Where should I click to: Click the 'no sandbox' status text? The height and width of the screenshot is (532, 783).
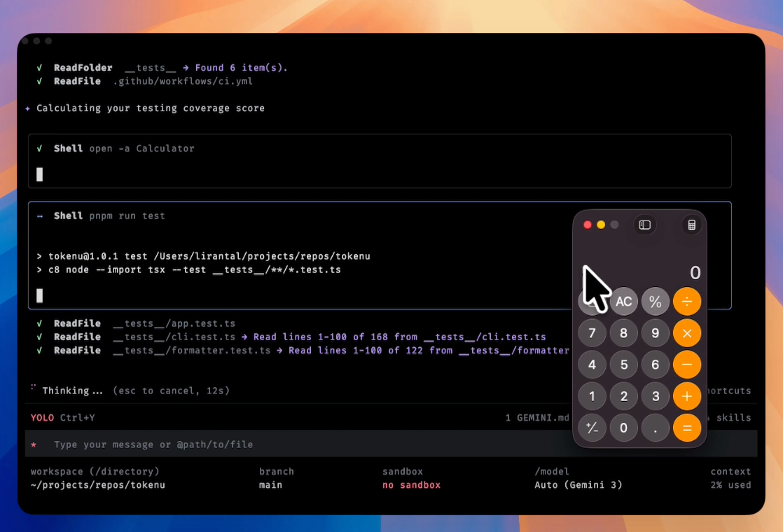[412, 485]
